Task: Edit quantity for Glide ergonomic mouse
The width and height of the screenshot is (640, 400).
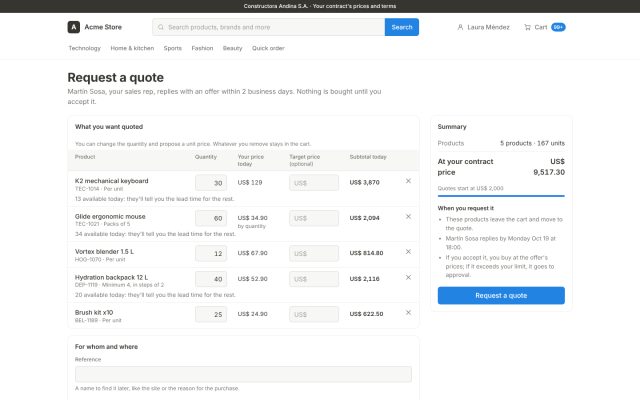Action: pyautogui.click(x=211, y=218)
